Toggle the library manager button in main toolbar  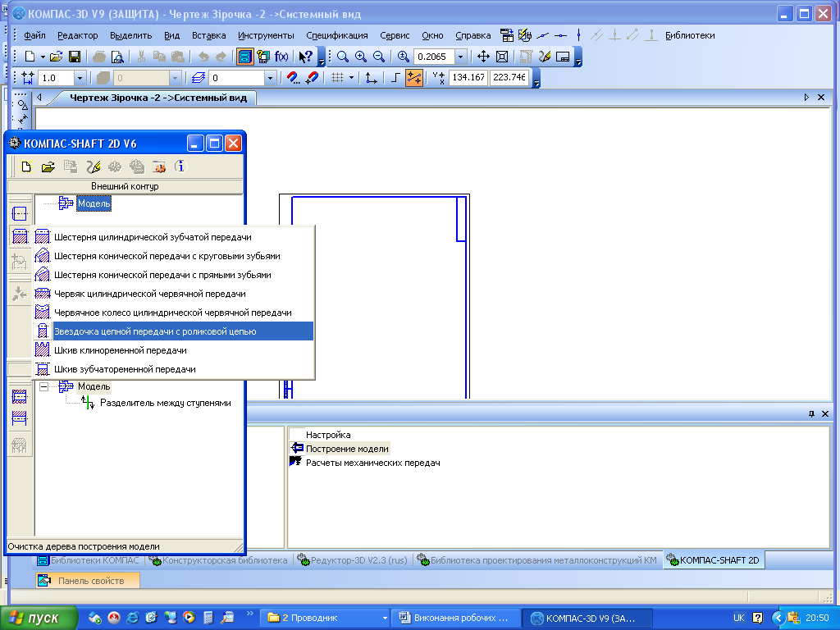tap(244, 57)
